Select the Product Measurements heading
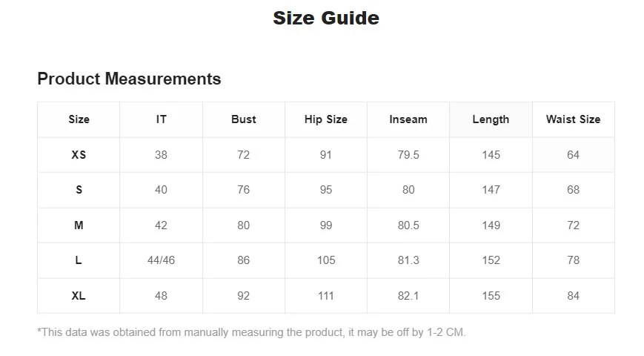 129,79
